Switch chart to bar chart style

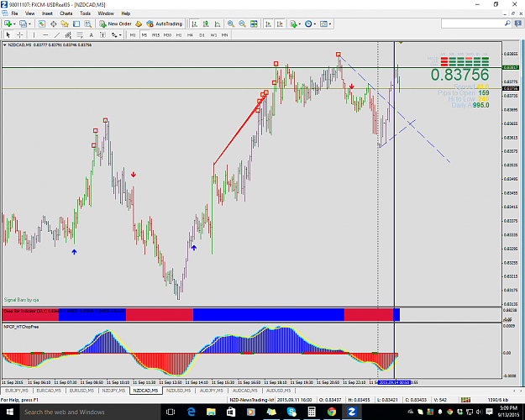pos(195,24)
